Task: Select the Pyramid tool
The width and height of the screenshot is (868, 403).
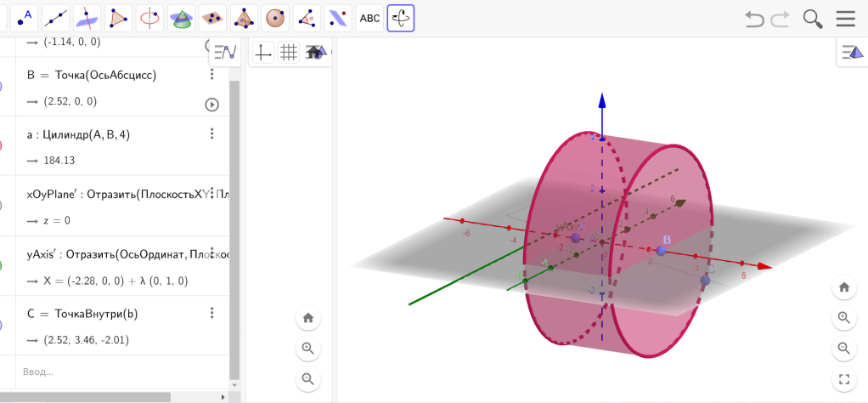Action: 244,17
